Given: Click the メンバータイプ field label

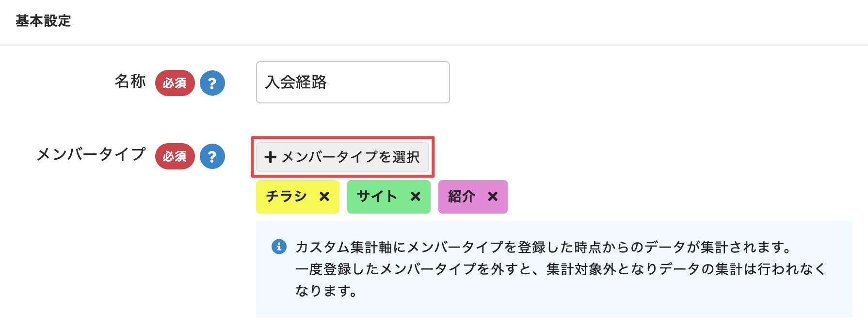Looking at the screenshot, I should pyautogui.click(x=91, y=154).
